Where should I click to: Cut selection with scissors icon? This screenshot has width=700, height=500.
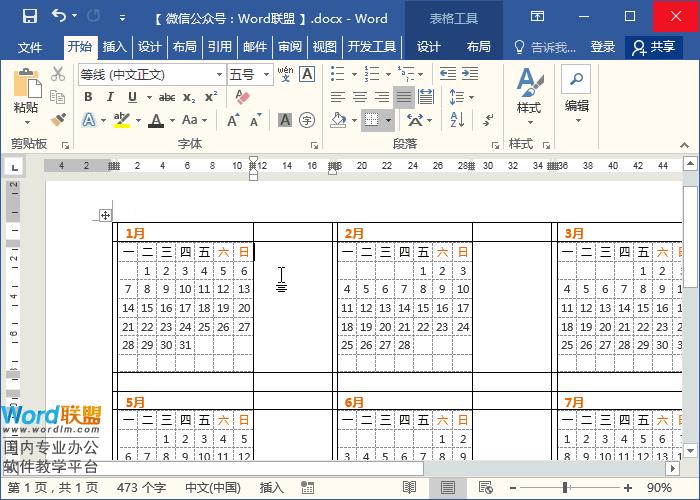click(x=58, y=74)
